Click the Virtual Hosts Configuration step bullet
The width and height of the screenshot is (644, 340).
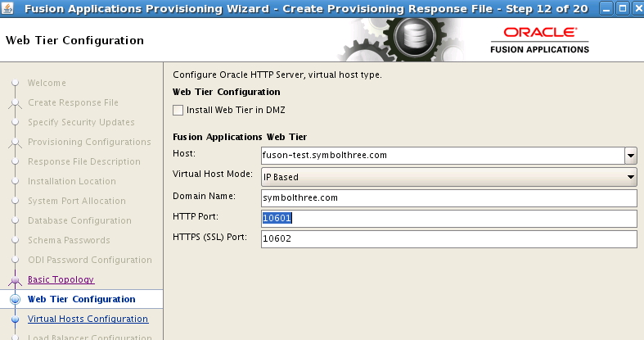click(15, 320)
